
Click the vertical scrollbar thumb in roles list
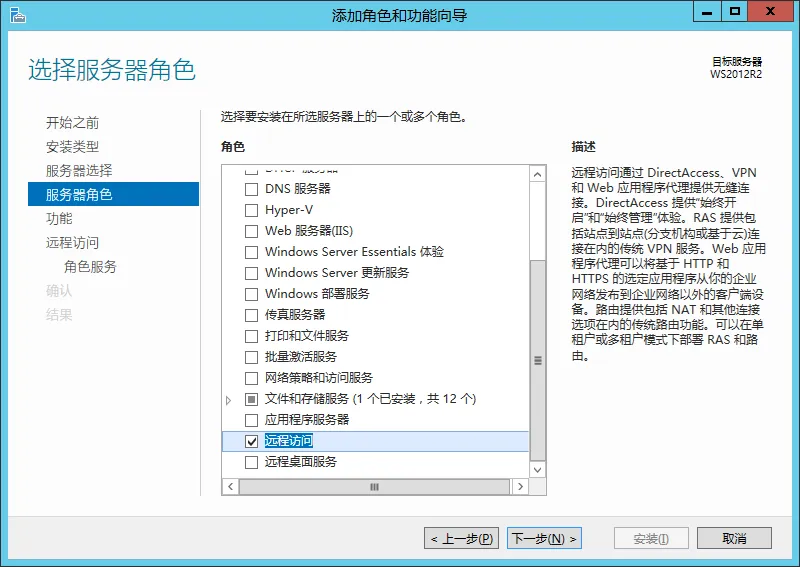tap(537, 360)
